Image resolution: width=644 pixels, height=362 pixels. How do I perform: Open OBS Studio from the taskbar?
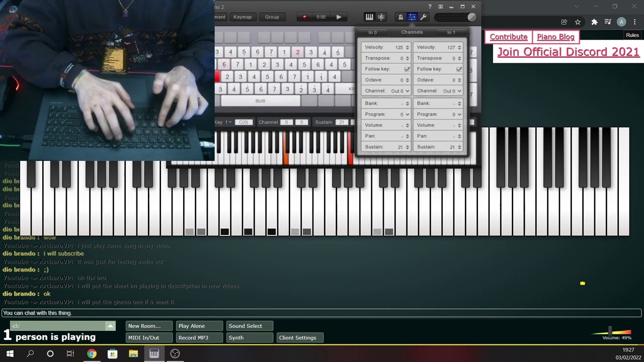175,353
